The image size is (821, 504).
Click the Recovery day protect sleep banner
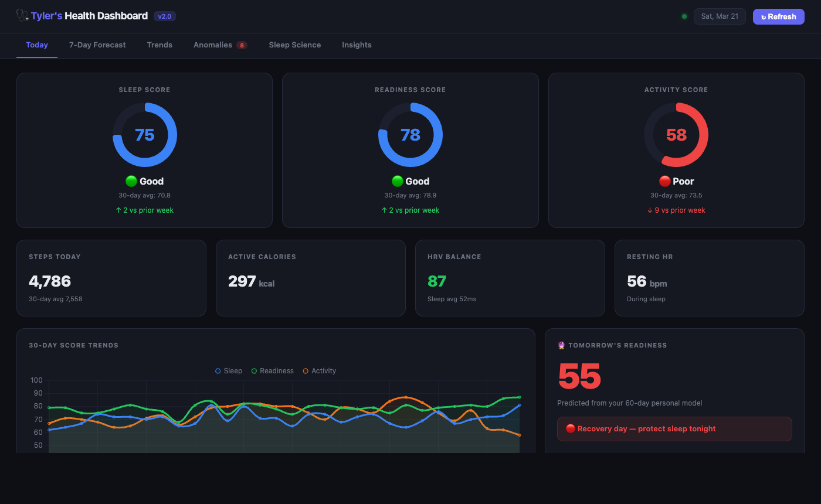[x=674, y=428]
